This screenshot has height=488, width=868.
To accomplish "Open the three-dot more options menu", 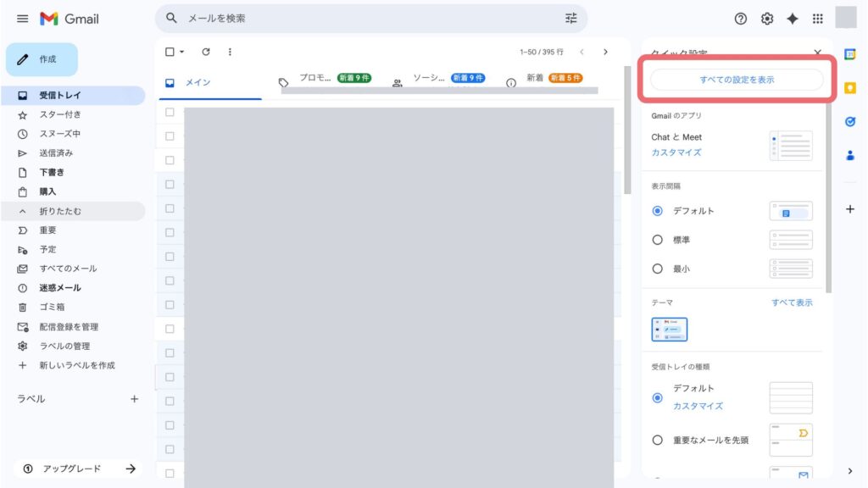I will pos(230,52).
